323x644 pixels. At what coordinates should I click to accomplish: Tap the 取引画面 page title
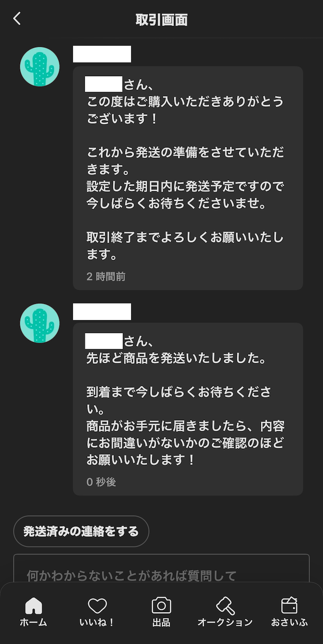point(162,20)
